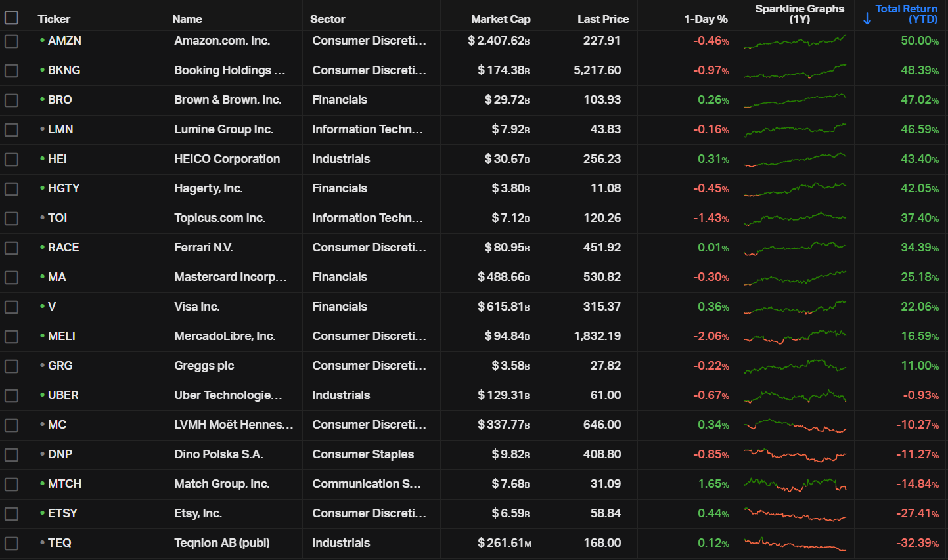
Task: Click the name Brown & Brown, Inc.
Action: click(227, 100)
